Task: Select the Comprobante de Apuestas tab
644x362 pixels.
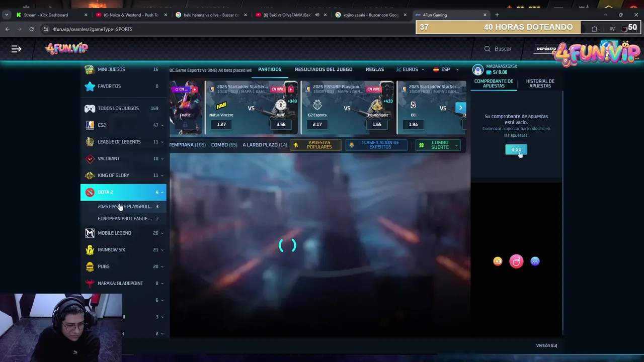Action: [494, 83]
